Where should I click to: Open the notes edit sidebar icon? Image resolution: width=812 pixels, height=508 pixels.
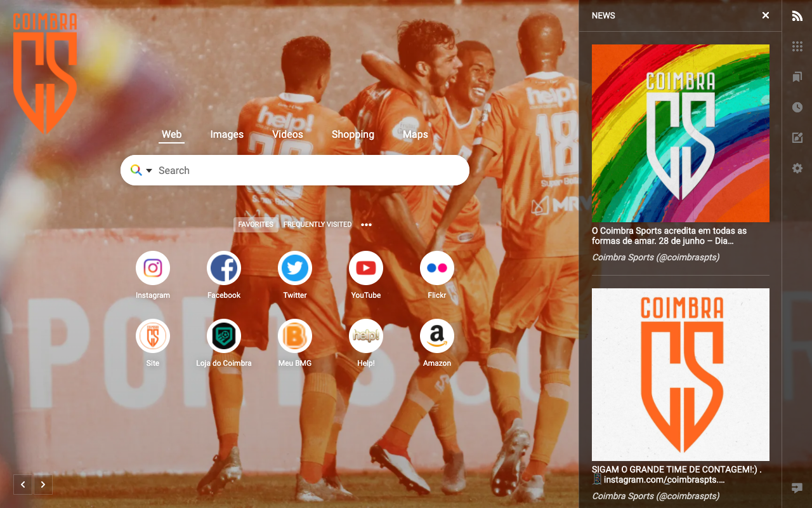797,138
